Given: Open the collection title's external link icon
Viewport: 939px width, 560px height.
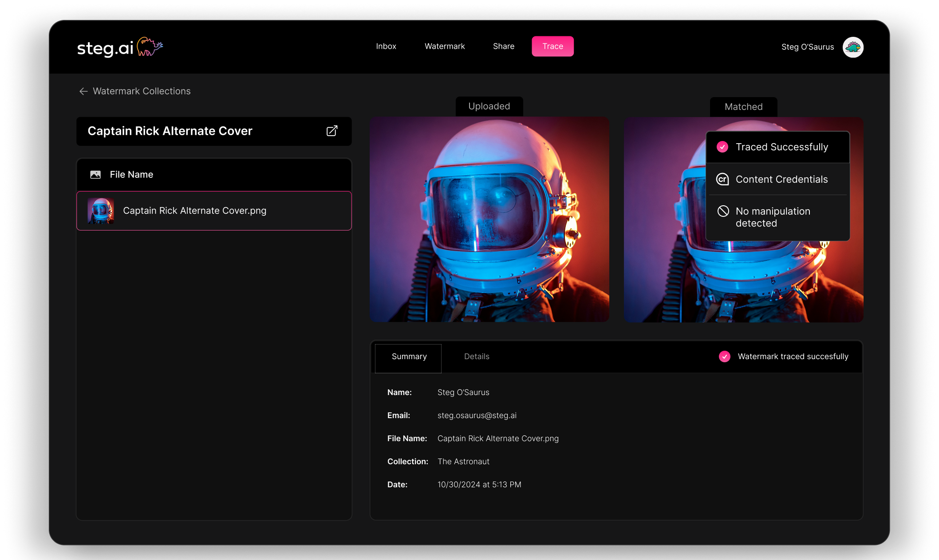Looking at the screenshot, I should click(x=332, y=131).
